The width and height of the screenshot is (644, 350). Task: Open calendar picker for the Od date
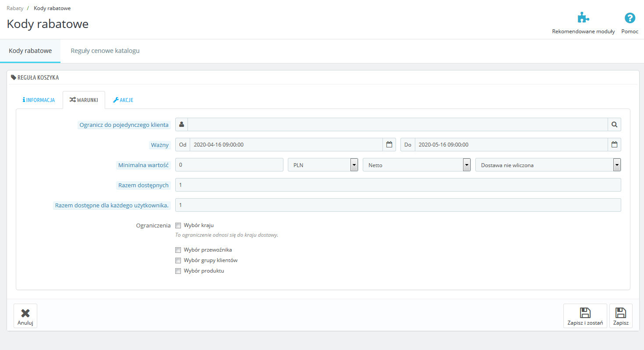(389, 145)
